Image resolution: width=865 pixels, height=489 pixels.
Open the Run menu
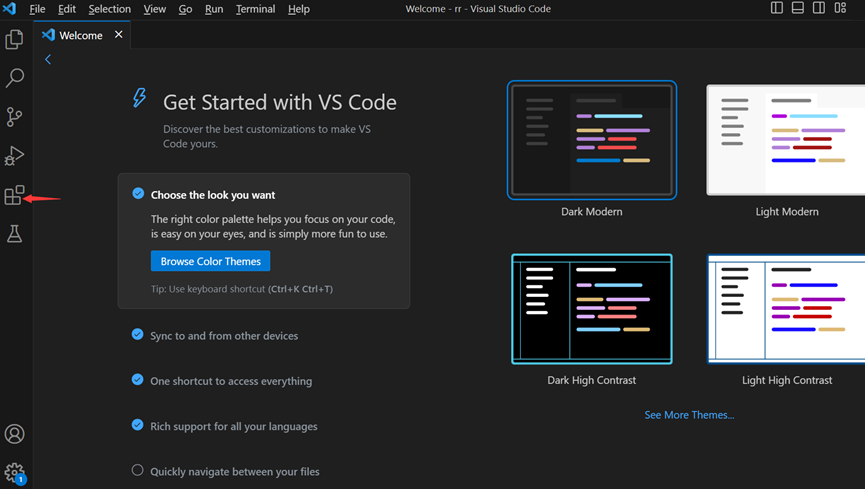(214, 9)
